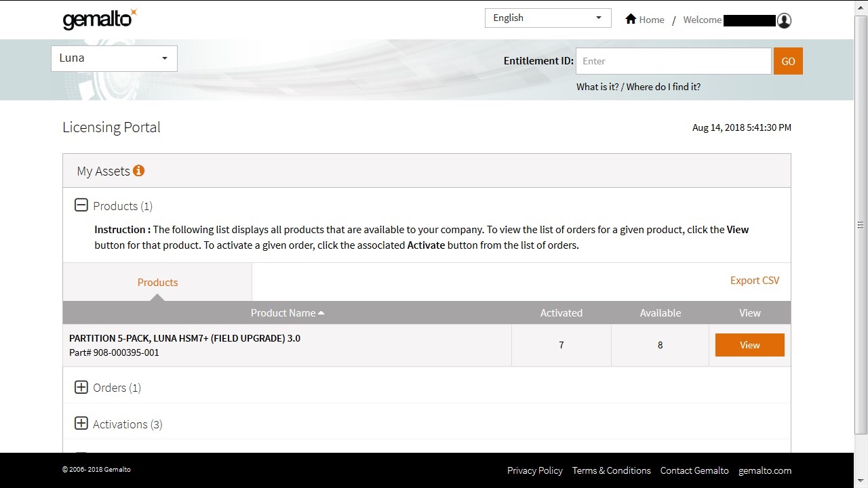868x488 pixels.
Task: Open 'What is it? / Where do I find it?' link
Action: tap(638, 87)
